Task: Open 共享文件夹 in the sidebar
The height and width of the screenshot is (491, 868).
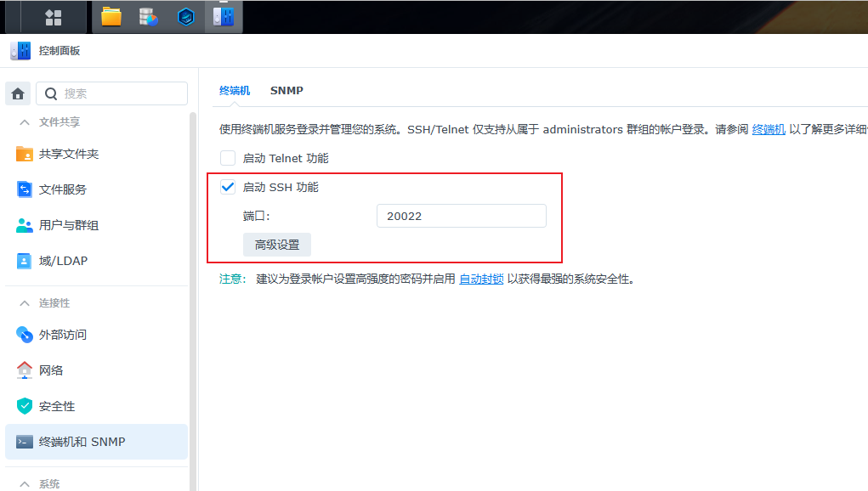Action: (68, 154)
